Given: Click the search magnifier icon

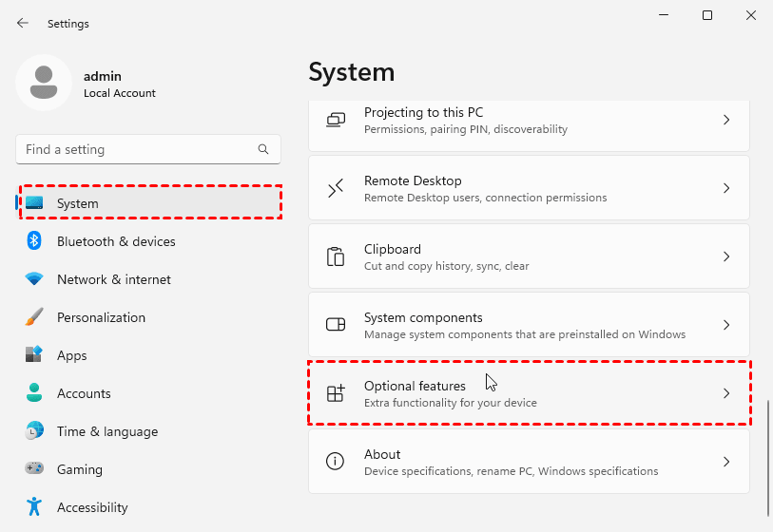Looking at the screenshot, I should point(263,149).
